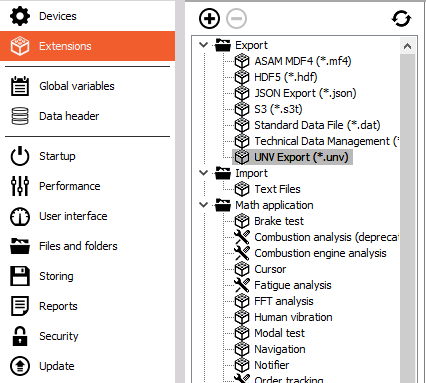Open Performance settings
This screenshot has width=426, height=383.
click(x=87, y=186)
